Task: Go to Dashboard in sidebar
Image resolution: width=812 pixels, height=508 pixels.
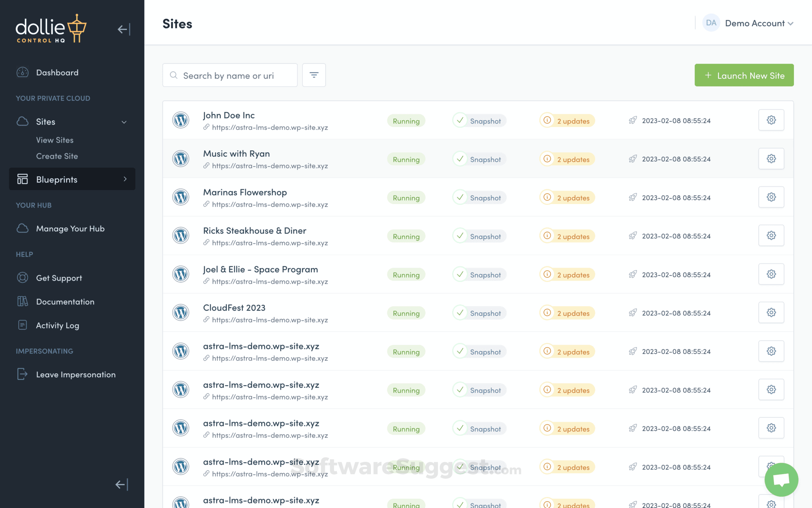Action: point(57,72)
